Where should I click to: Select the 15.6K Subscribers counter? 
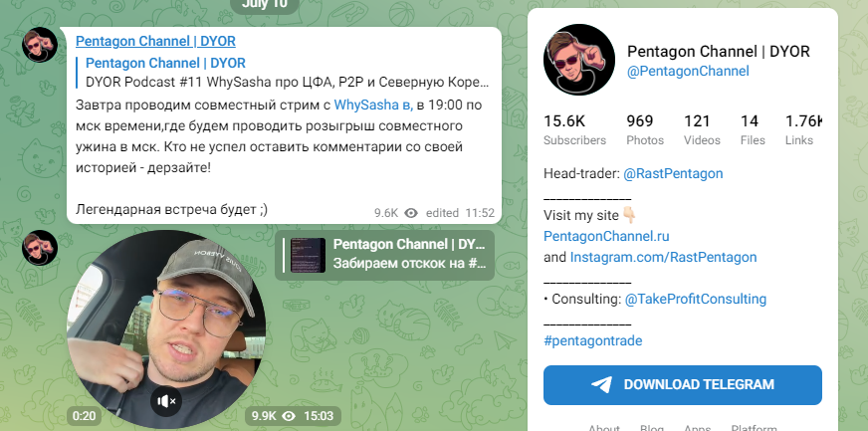pos(574,130)
